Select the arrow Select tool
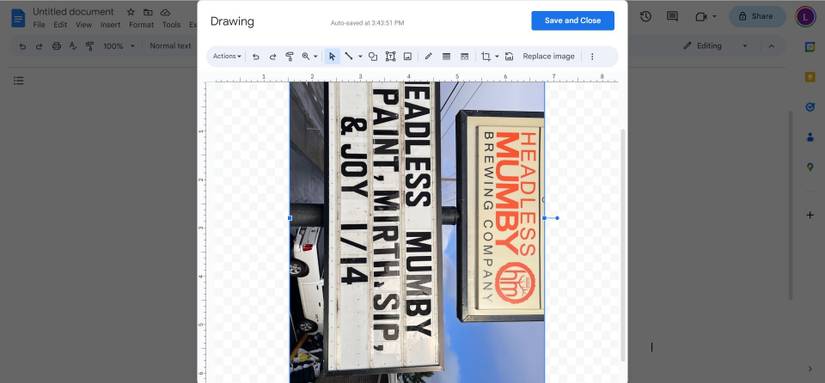This screenshot has height=383, width=825. [331, 56]
